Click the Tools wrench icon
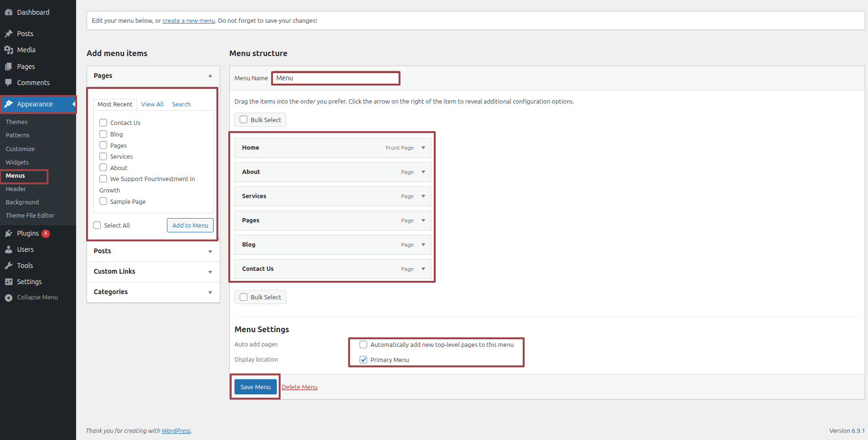The height and width of the screenshot is (440, 868). (9, 266)
